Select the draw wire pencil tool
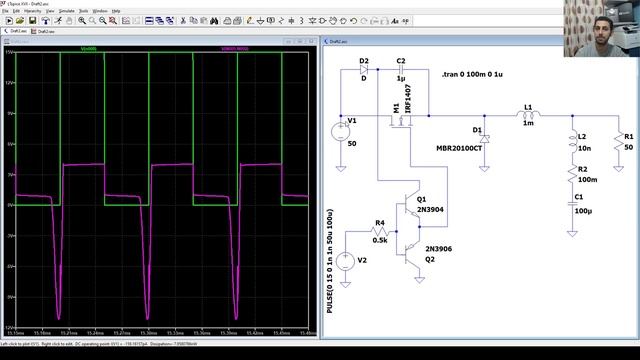Viewport: 640px width, 360px height. tap(250, 20)
